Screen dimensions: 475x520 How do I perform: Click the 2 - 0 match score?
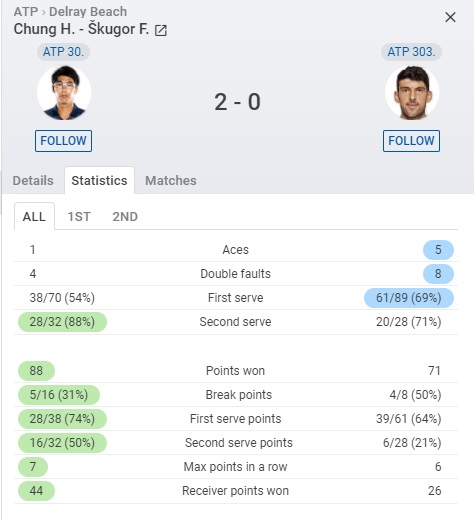pos(237,102)
